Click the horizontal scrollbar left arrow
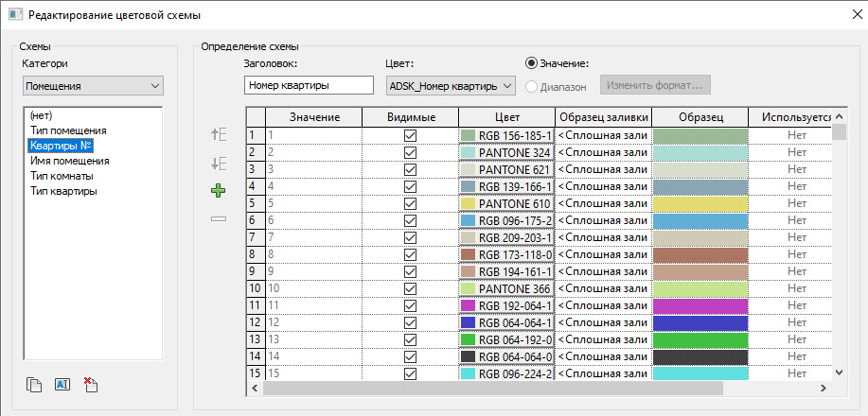This screenshot has height=416, width=868. pos(255,389)
